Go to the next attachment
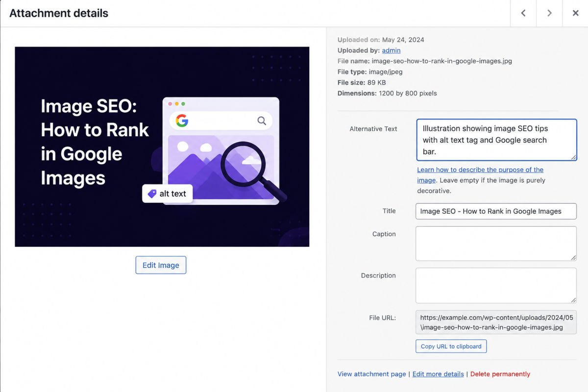Image resolution: width=588 pixels, height=392 pixels. coord(549,13)
